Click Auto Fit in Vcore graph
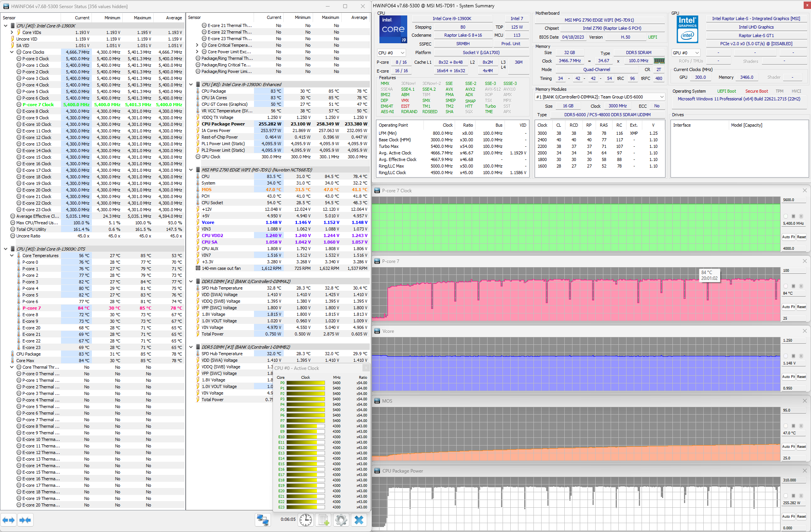 tap(788, 377)
